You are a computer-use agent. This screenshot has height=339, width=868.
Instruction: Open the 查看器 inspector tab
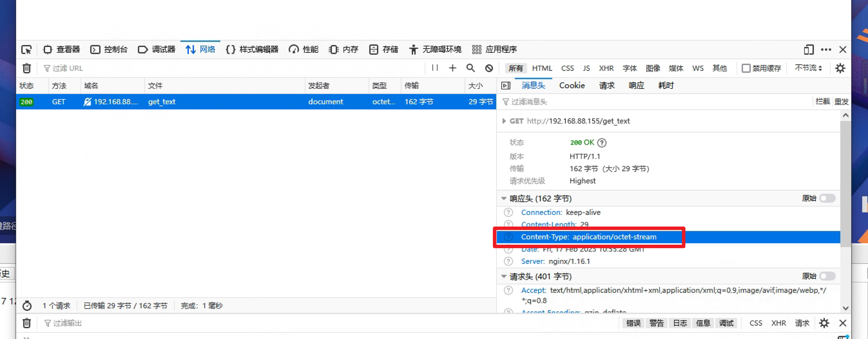(61, 49)
